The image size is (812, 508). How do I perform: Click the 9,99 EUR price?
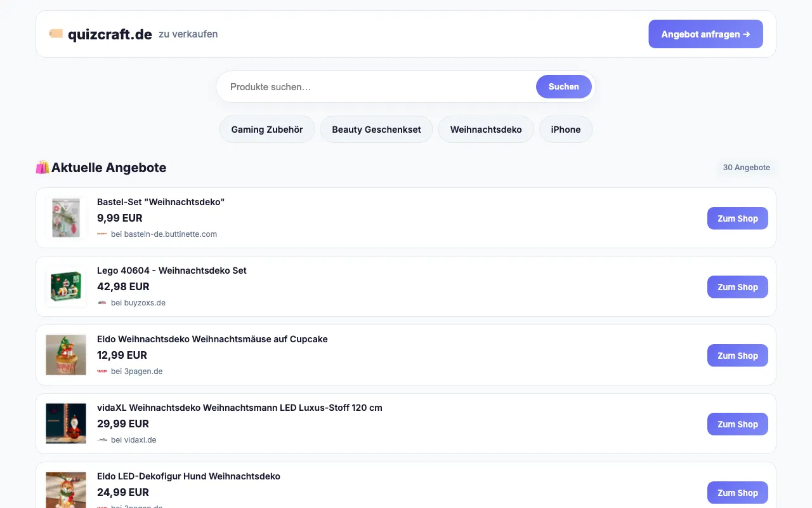click(120, 218)
